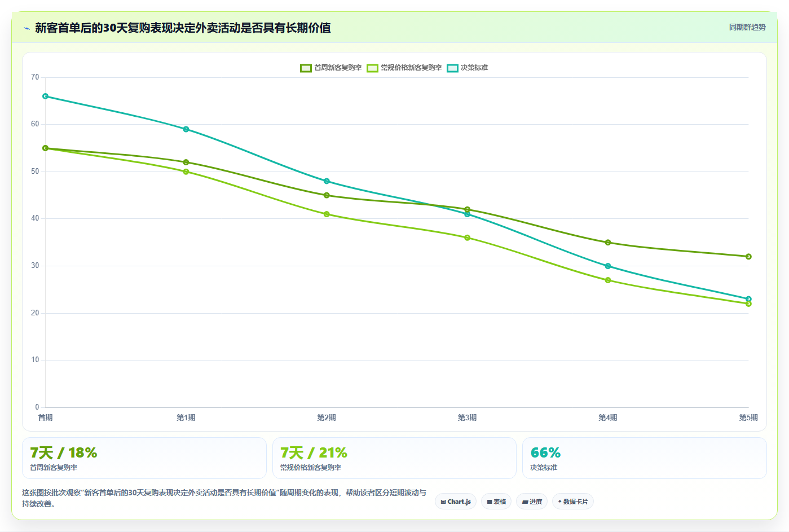Click the 70 y-axis tick label
The height and width of the screenshot is (532, 789).
pos(35,77)
